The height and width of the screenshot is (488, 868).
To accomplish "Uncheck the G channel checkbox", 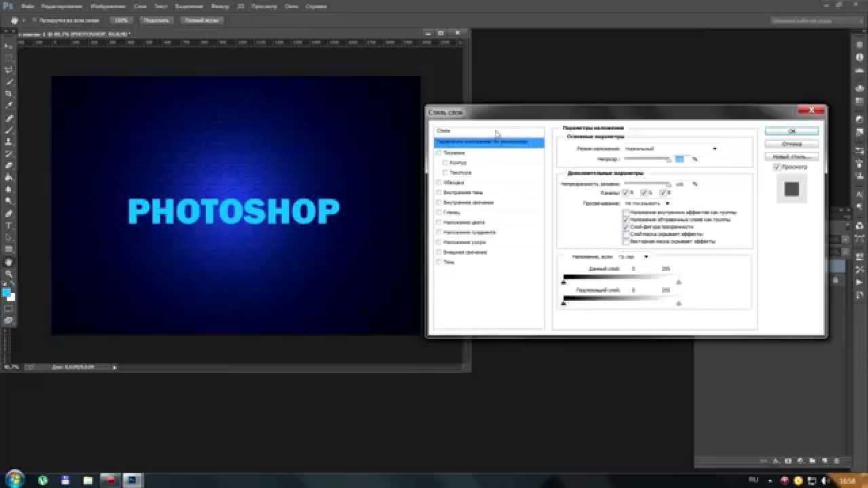I will [x=644, y=193].
